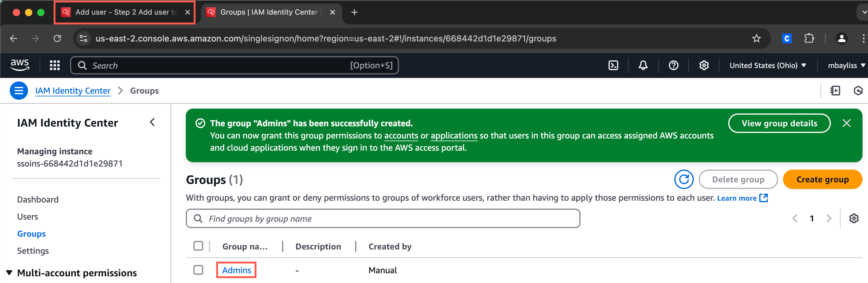This screenshot has width=868, height=283.
Task: Open the browser extensions puzzle icon
Action: point(809,38)
